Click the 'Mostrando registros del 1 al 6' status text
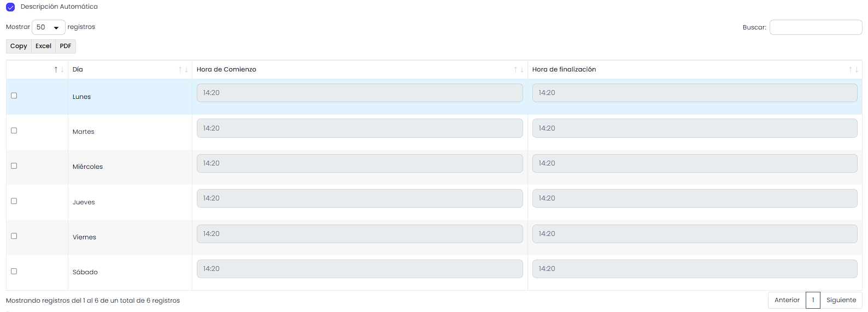The image size is (868, 312). pos(93,301)
